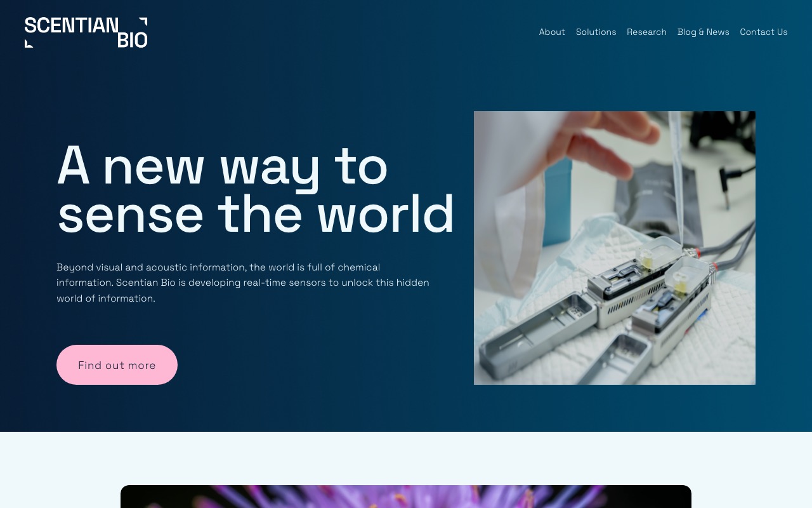Open the Research page
Image resolution: width=812 pixels, height=508 pixels.
point(646,32)
